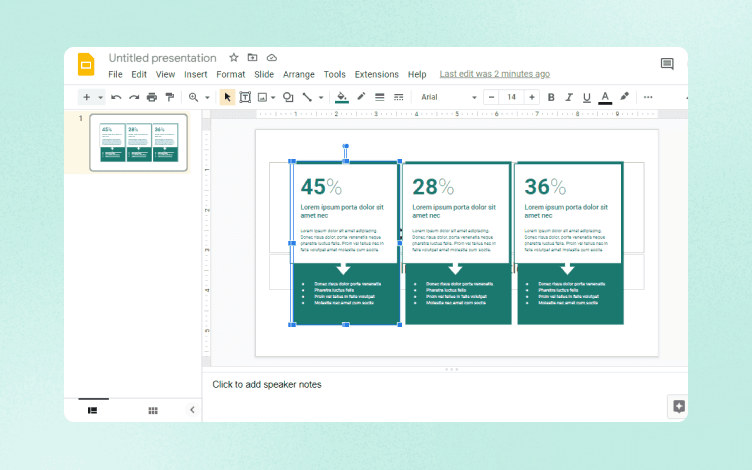Open the Slide menu
Viewport: 752px width, 470px height.
tap(264, 74)
